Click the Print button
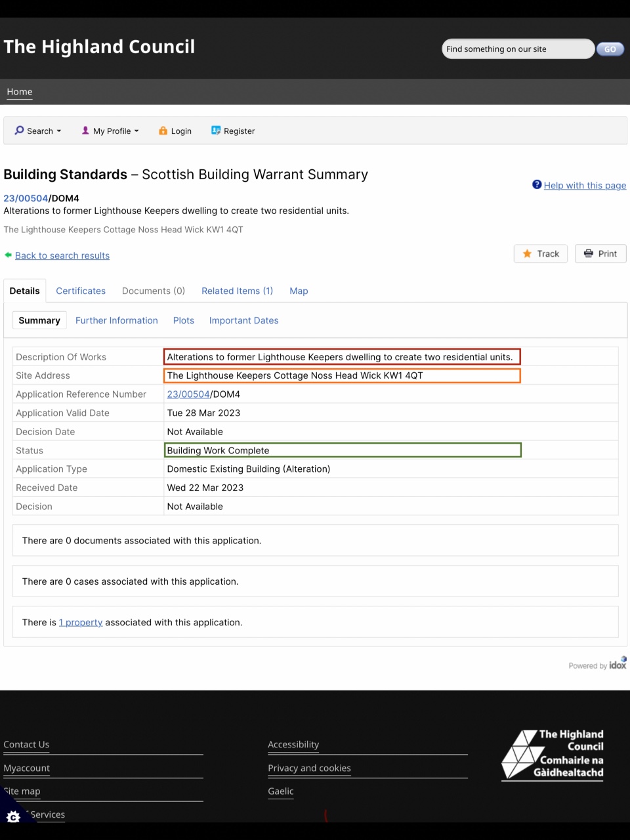 tap(600, 254)
